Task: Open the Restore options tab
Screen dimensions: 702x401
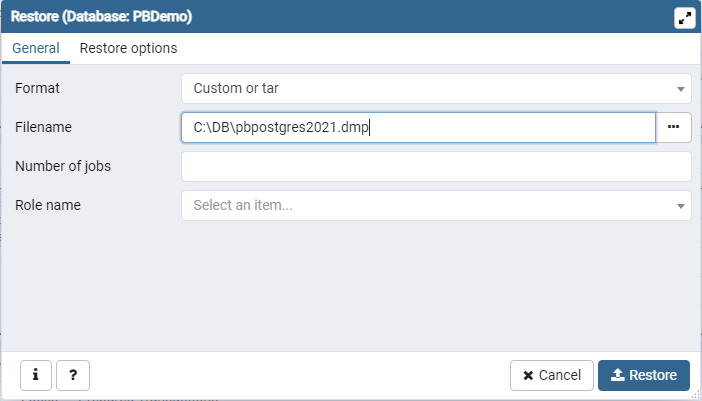Action: click(x=128, y=48)
